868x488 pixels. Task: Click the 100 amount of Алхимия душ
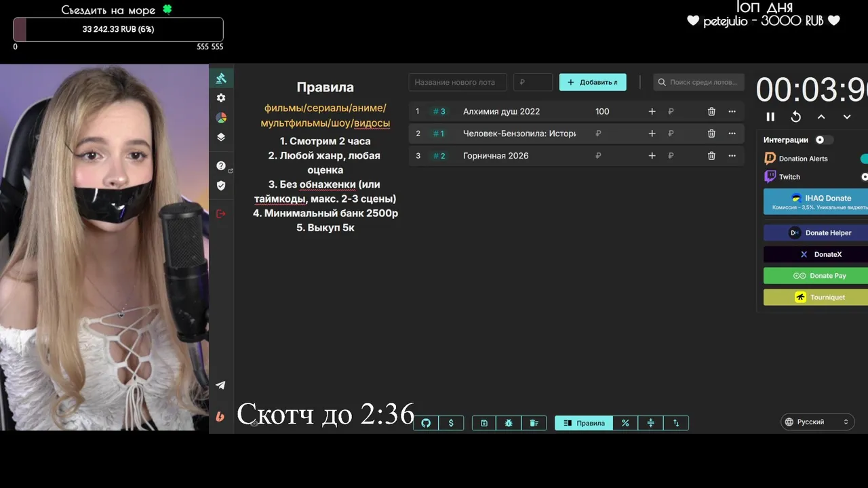point(602,112)
